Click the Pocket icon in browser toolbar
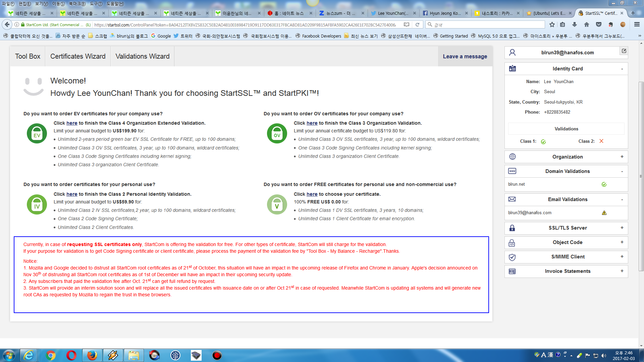This screenshot has width=644, height=362. pos(599,24)
